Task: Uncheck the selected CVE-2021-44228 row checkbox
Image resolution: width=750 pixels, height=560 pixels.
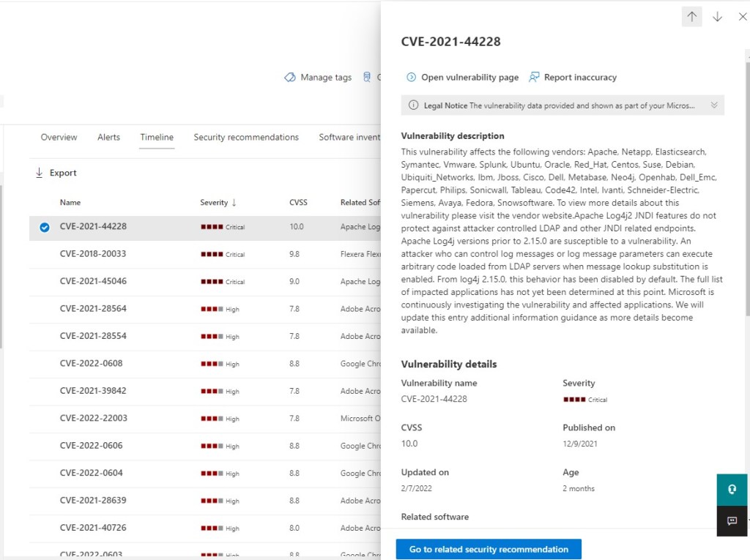Action: click(45, 227)
